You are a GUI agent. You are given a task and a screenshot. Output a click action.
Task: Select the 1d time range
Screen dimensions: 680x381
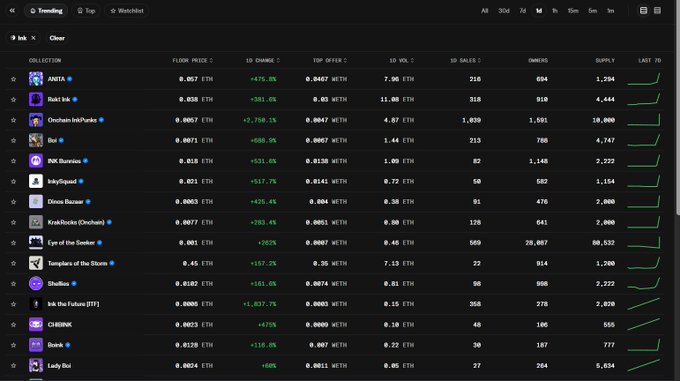[x=539, y=11]
